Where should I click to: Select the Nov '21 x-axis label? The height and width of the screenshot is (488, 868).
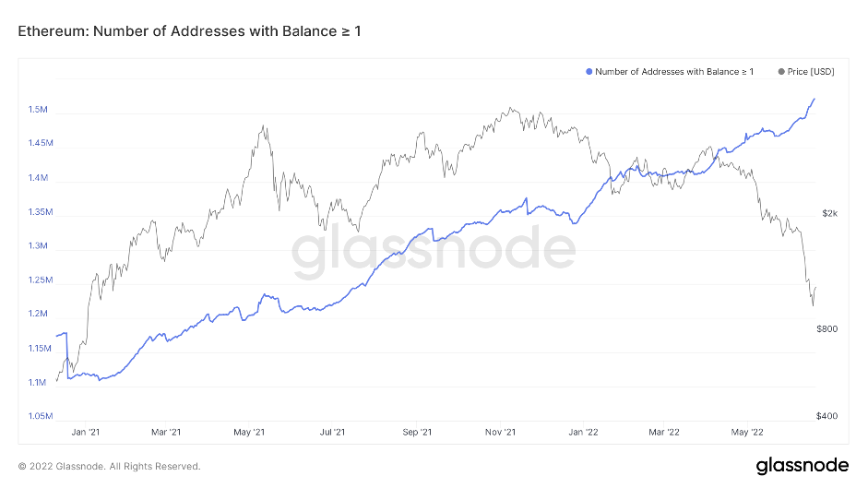(499, 431)
